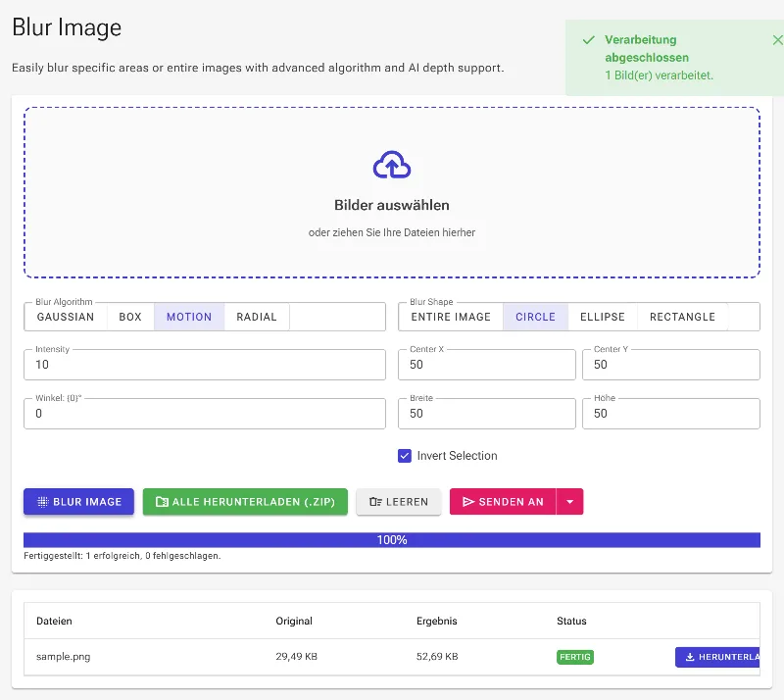The image size is (784, 700).
Task: Click the 'oder ziehen Sie Ihre Dateien hierher' text
Action: click(392, 232)
